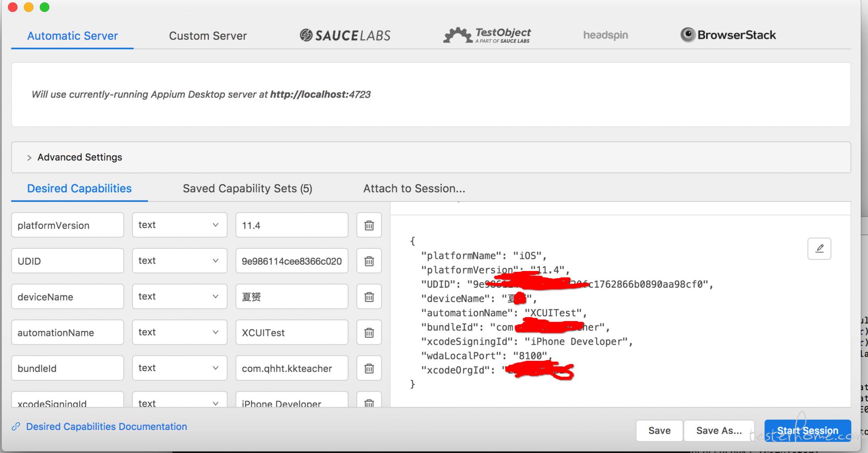Screen dimensions: 868x453
Task: Open Desired Capabilities Documentation link
Action: point(106,426)
